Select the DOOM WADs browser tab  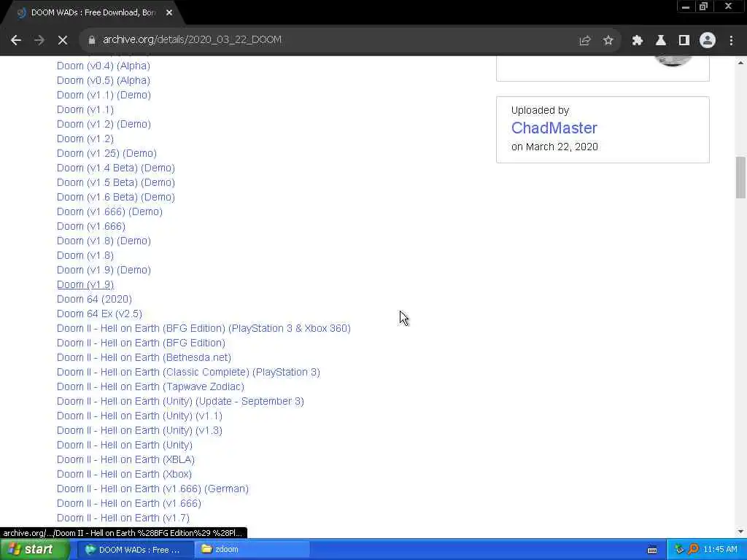point(93,13)
